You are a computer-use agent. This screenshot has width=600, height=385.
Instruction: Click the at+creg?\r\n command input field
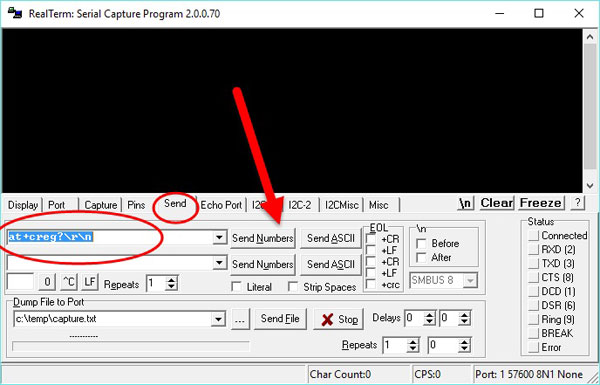pyautogui.click(x=110, y=237)
